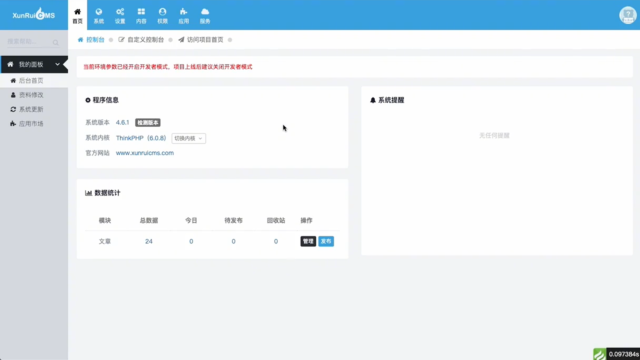Click the total count 24 for 文章

click(149, 241)
